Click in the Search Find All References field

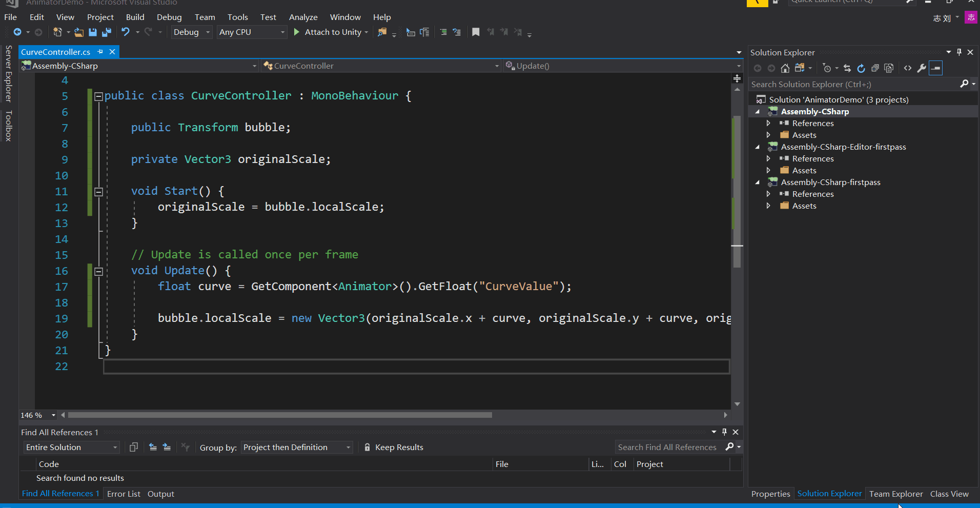pos(669,447)
